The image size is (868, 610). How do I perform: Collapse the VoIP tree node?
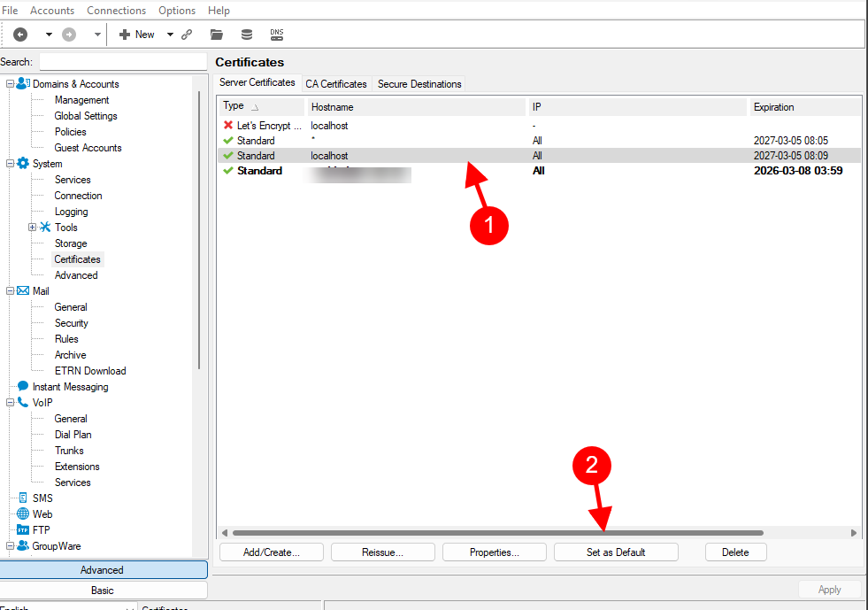click(x=10, y=403)
